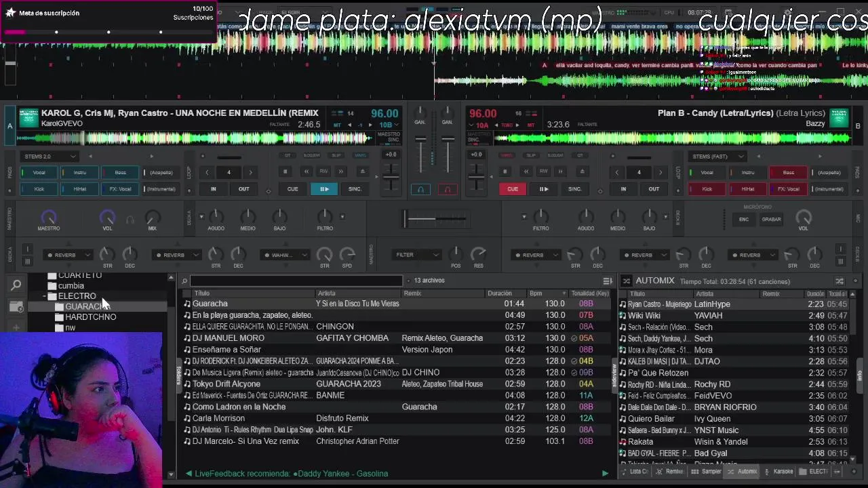Hit the red CUE button on deck B
The image size is (868, 488).
tap(513, 189)
